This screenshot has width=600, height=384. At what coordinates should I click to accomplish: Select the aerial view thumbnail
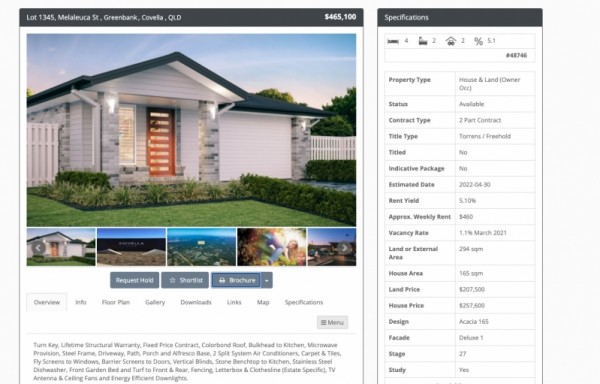point(201,247)
